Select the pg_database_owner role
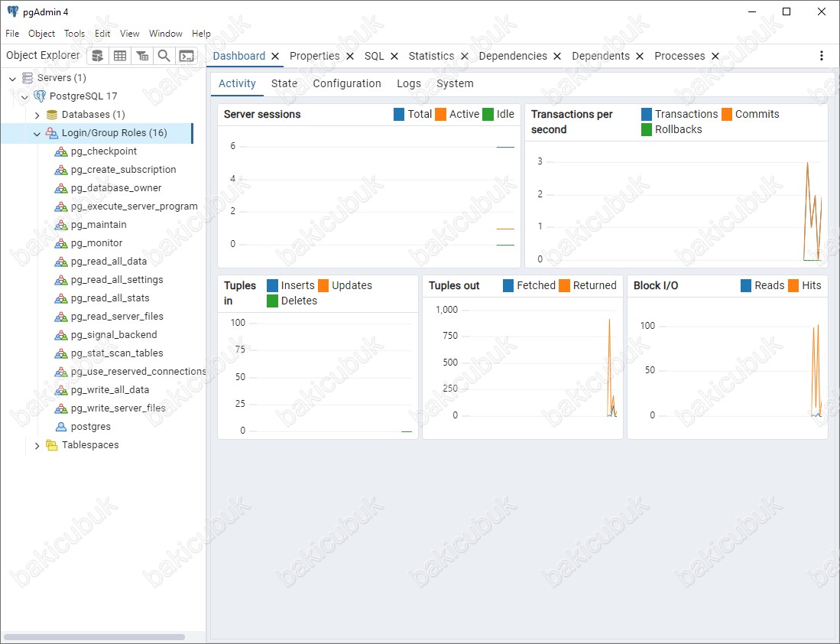Screen dimensions: 840x644 [x=116, y=188]
